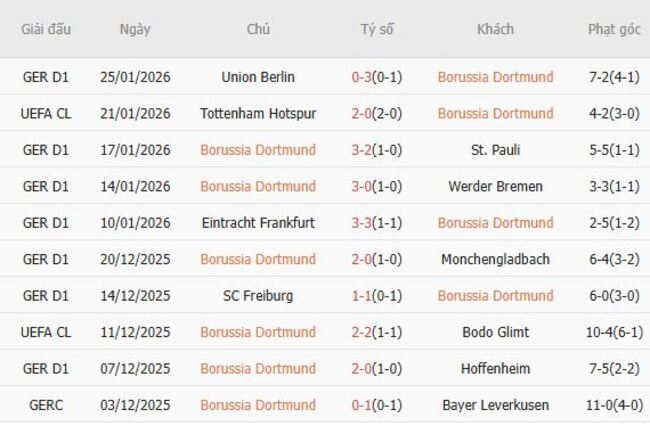Click the 2-0(2-0) Tottenham match score

377,113
